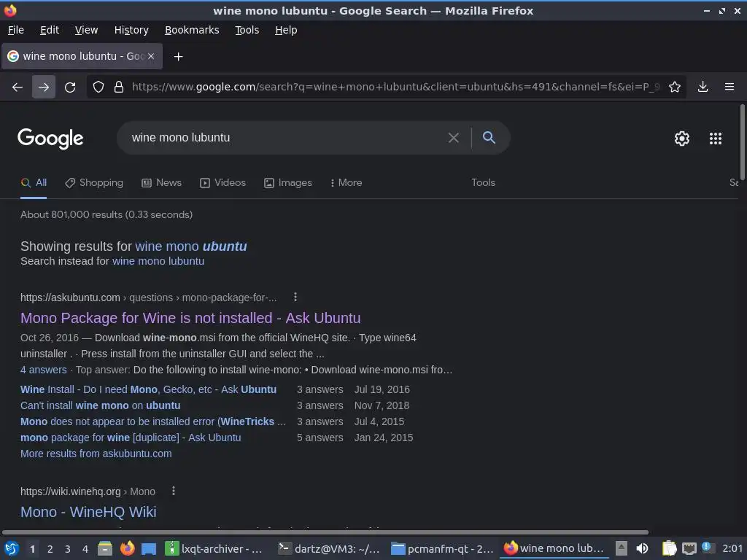Open the update notifier tray icon
Image resolution: width=747 pixels, height=560 pixels.
707,548
